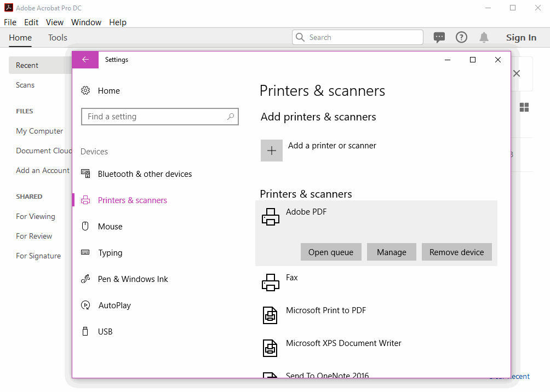Click the Open queue button
Image resolution: width=550 pixels, height=392 pixels.
coord(331,252)
